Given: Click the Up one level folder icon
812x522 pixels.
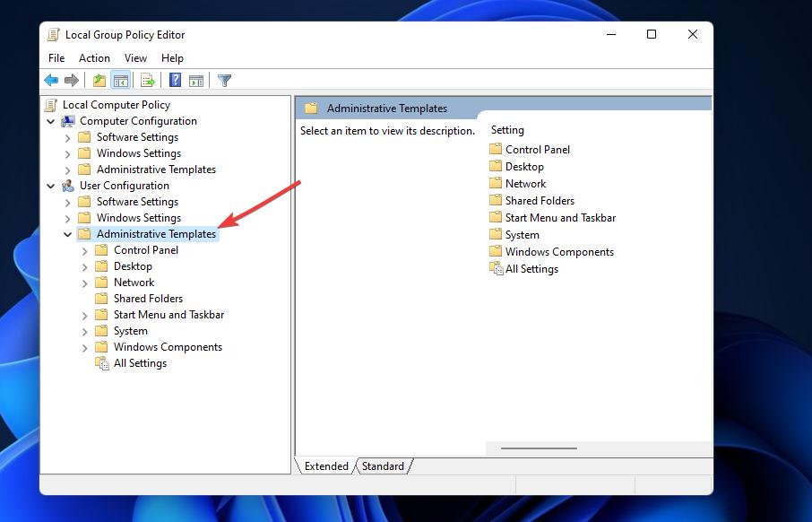Looking at the screenshot, I should click(x=99, y=81).
